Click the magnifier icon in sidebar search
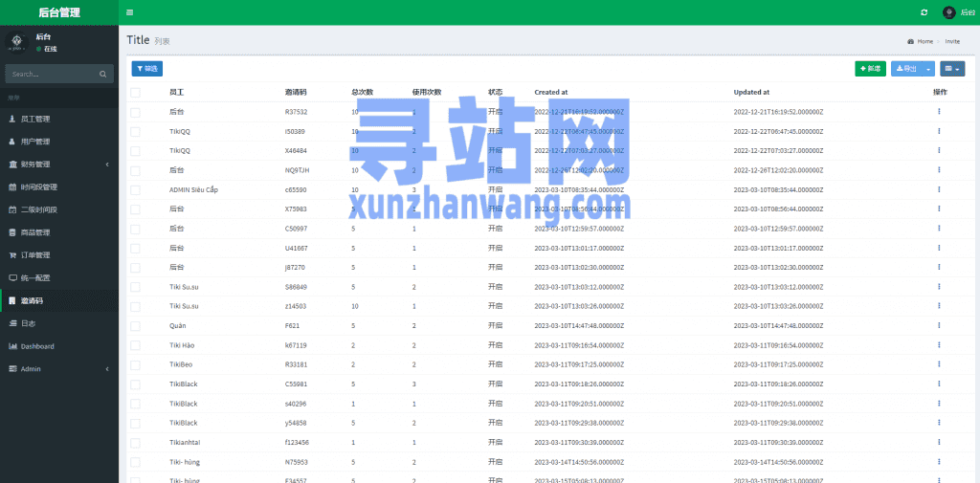The image size is (980, 483). click(x=102, y=74)
